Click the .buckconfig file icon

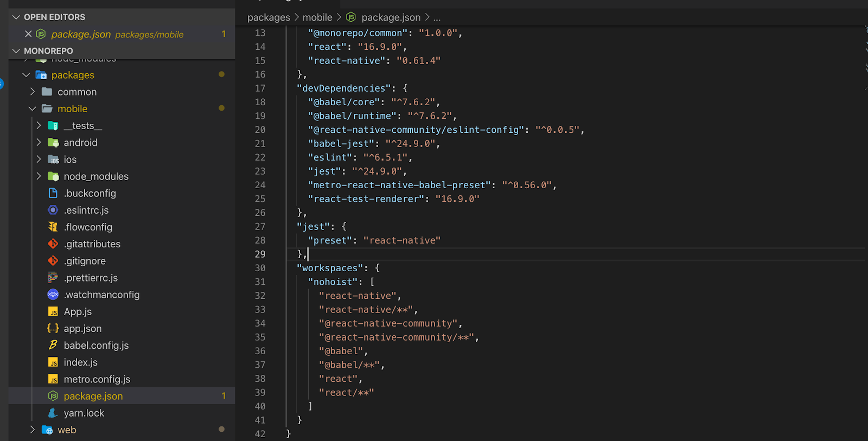pos(53,193)
